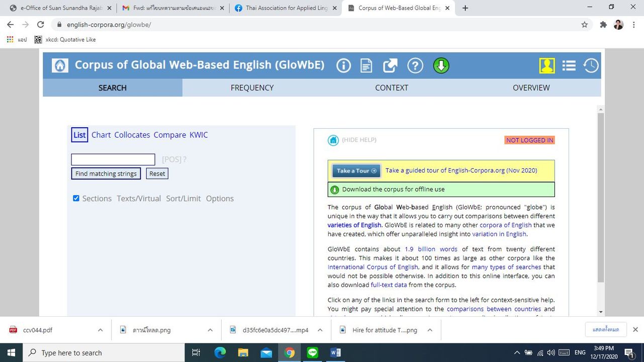
Task: Launch Microsoft Edge from the taskbar
Action: click(x=220, y=352)
